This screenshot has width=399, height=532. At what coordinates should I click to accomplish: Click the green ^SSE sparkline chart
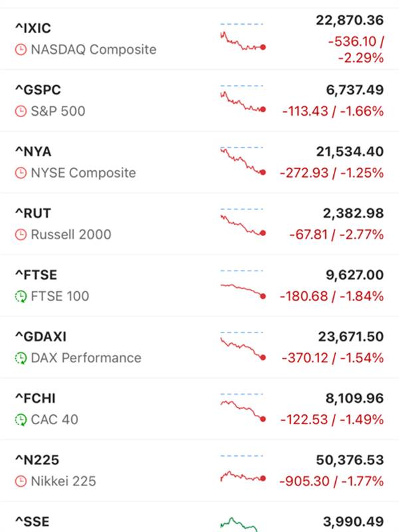tap(243, 524)
